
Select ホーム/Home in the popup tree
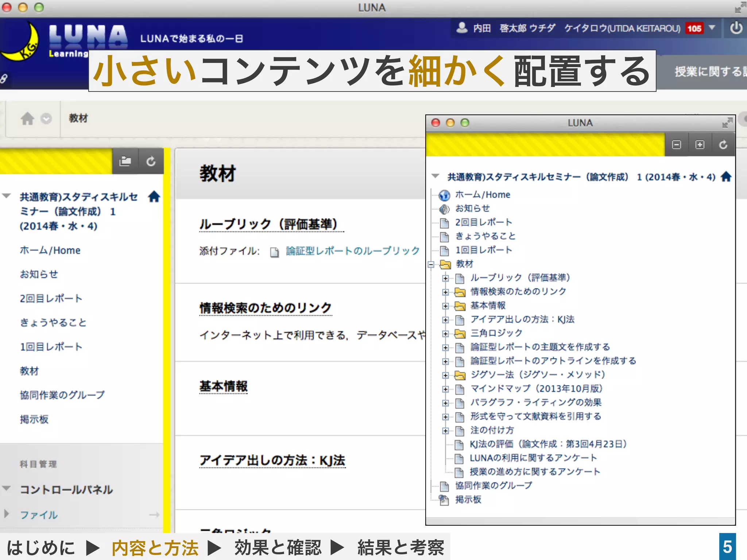[x=483, y=195]
